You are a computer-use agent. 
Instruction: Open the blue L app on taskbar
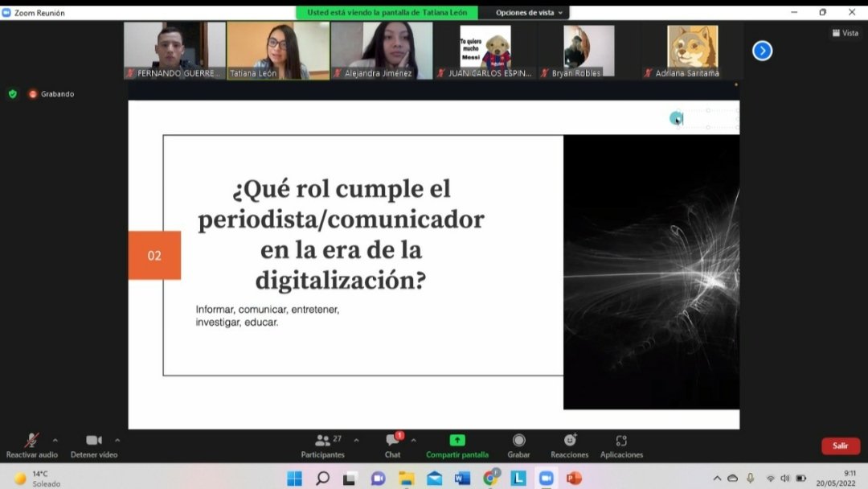coord(518,478)
